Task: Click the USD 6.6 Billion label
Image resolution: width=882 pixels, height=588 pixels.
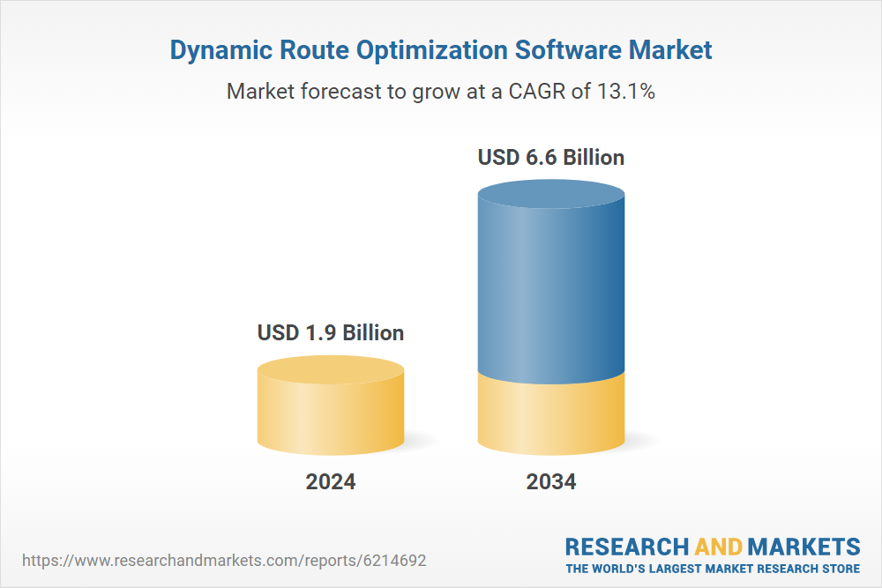Action: pyautogui.click(x=550, y=158)
